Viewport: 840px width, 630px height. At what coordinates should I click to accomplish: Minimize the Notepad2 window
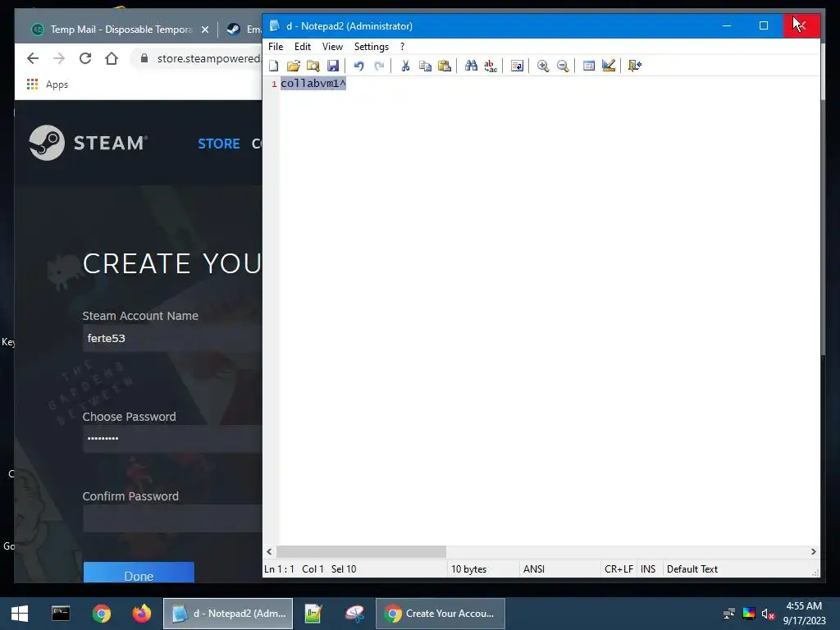coord(727,25)
